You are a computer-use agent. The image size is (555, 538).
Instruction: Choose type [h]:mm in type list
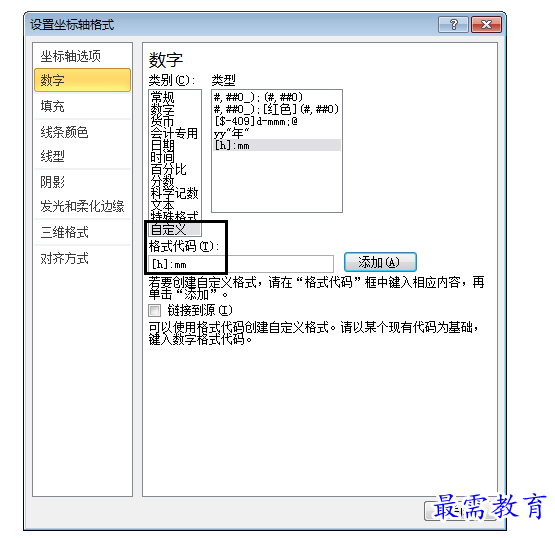coord(276,145)
